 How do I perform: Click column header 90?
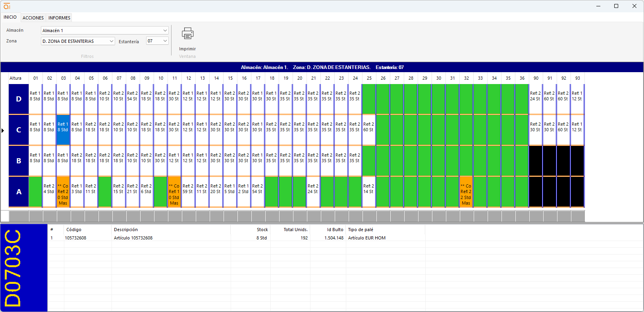click(x=536, y=78)
